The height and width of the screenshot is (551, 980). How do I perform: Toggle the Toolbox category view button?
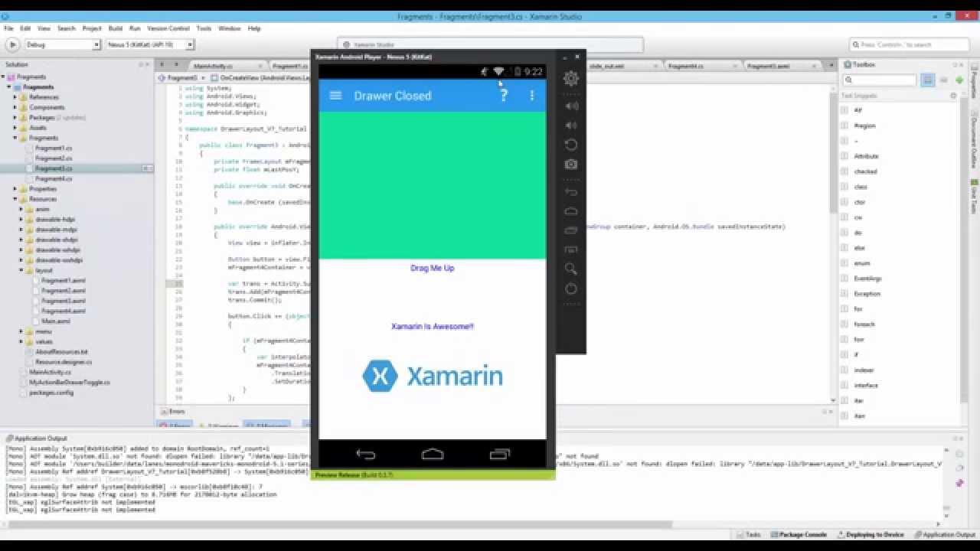[x=928, y=80]
